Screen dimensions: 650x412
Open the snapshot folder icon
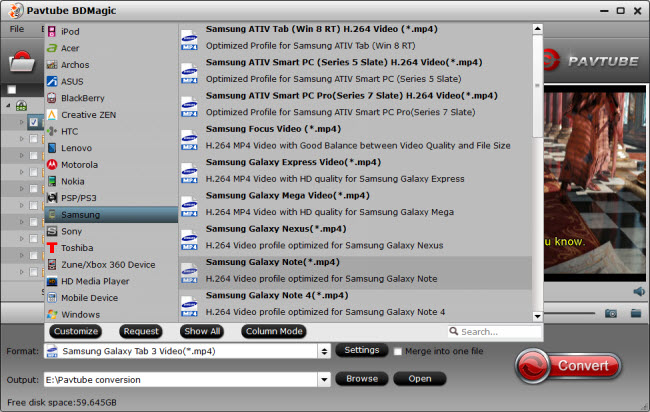(x=636, y=313)
